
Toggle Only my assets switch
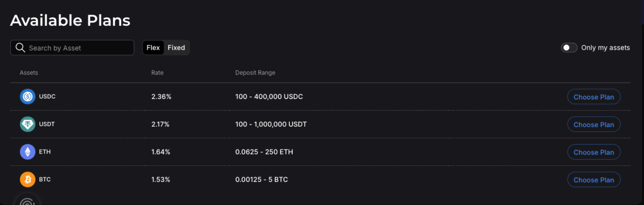tap(569, 48)
